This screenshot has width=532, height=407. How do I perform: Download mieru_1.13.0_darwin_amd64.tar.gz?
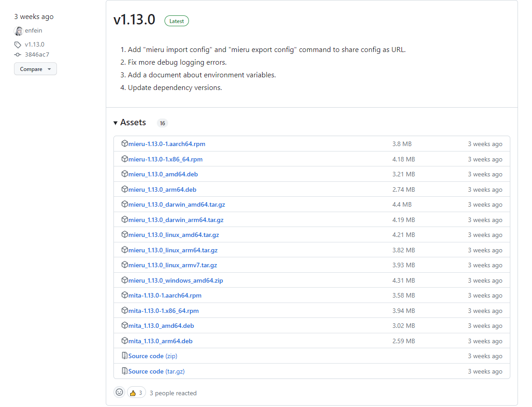point(177,204)
